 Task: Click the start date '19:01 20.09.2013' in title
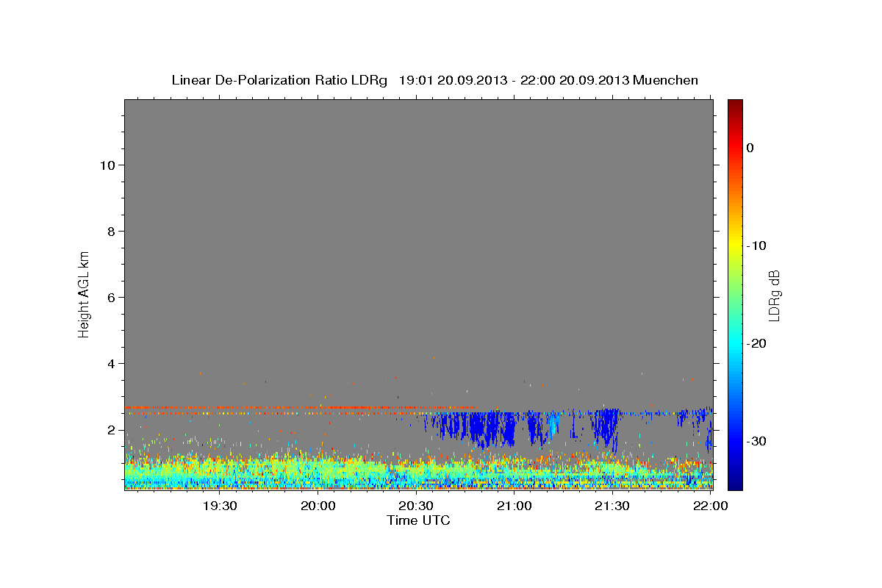point(453,80)
